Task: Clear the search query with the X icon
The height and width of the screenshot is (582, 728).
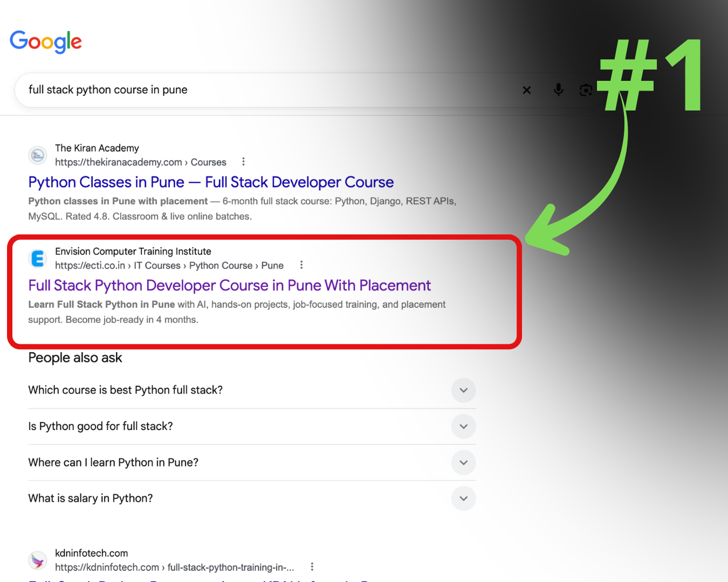Action: pos(527,90)
